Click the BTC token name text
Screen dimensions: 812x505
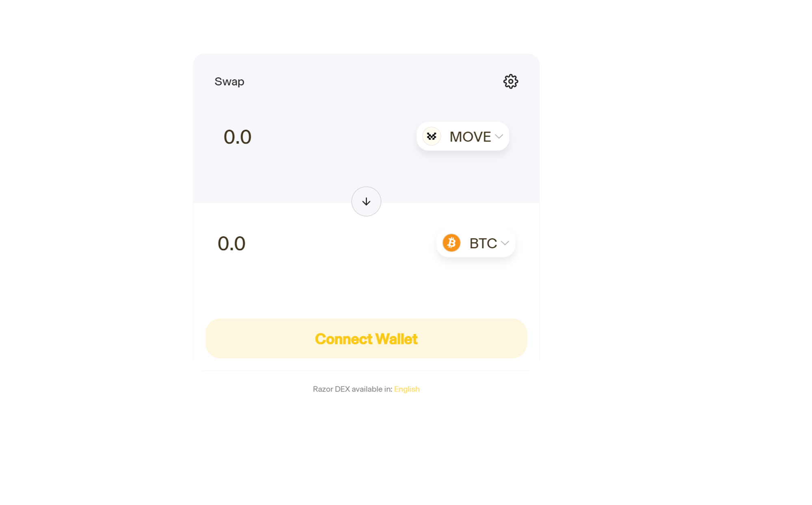483,243
